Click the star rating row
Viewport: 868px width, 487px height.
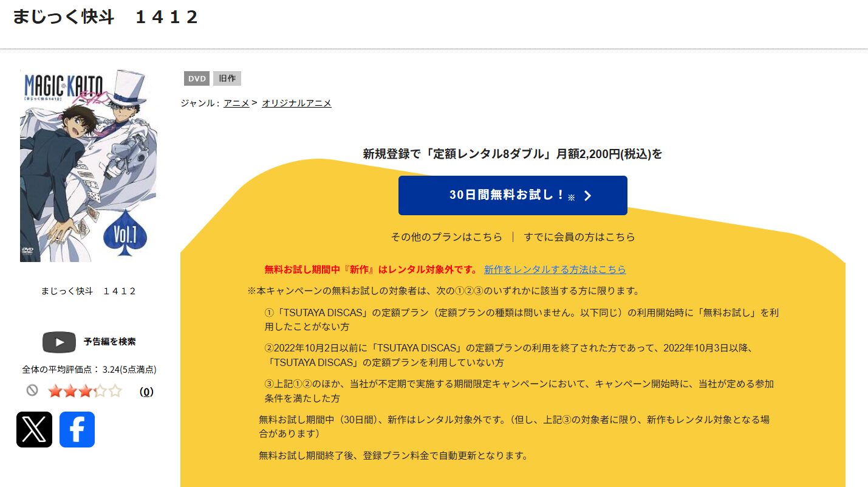85,392
